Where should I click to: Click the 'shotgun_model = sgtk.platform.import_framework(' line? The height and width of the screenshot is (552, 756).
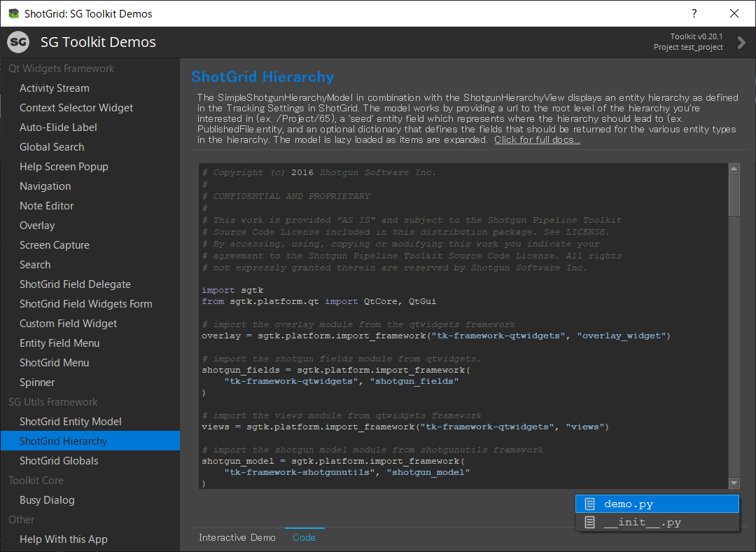[x=333, y=462]
